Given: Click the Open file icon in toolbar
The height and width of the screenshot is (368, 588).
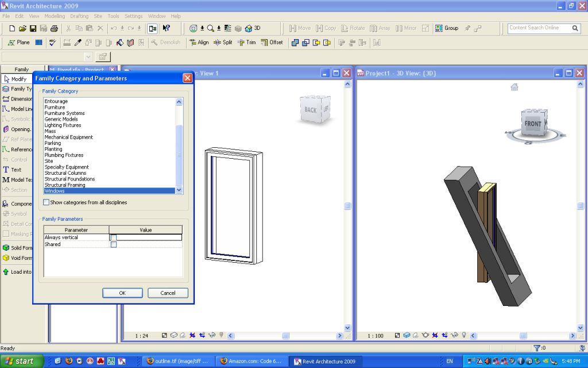Looking at the screenshot, I should click(22, 28).
